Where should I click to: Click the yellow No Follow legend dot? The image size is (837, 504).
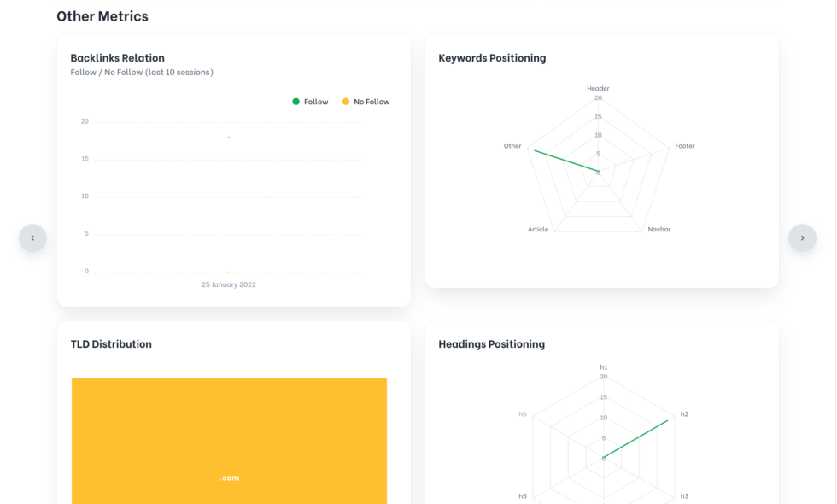345,102
